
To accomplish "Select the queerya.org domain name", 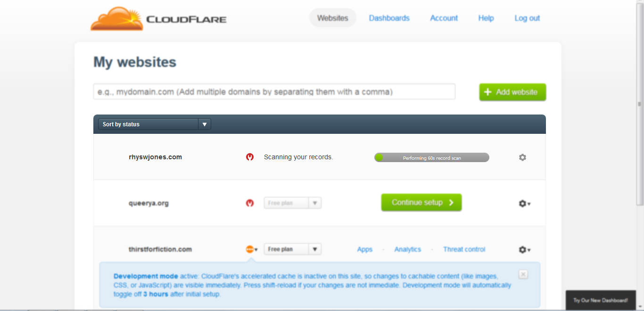I will [149, 203].
